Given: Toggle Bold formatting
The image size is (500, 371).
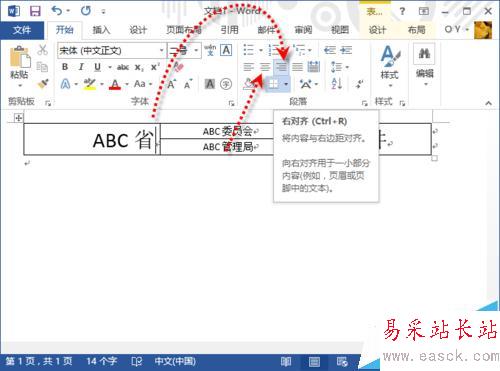Looking at the screenshot, I should 65,67.
